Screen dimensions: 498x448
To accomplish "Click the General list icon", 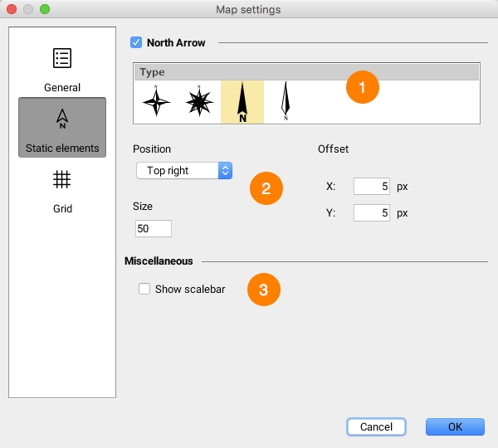I will pyautogui.click(x=62, y=58).
